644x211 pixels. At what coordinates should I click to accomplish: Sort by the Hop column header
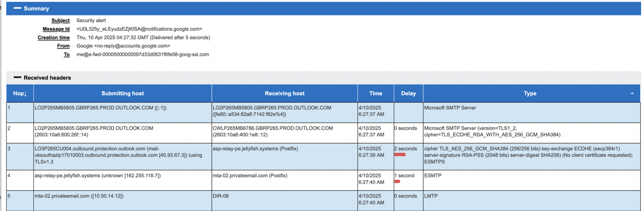[20, 93]
